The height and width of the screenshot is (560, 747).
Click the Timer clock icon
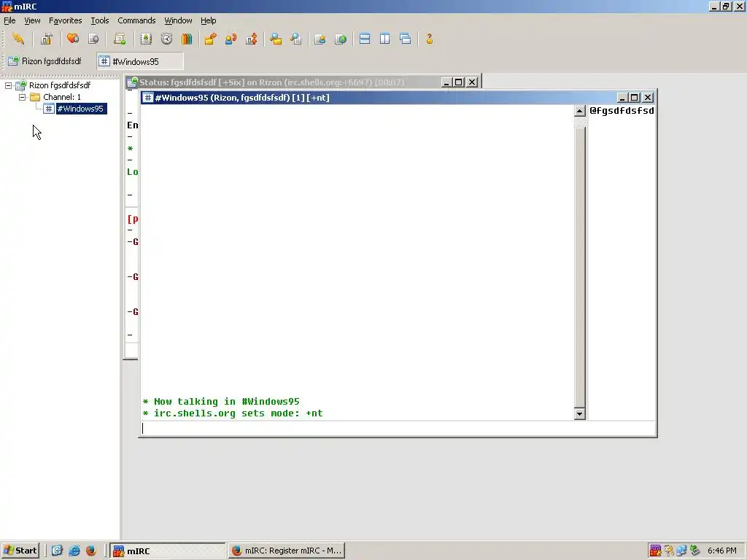point(166,39)
